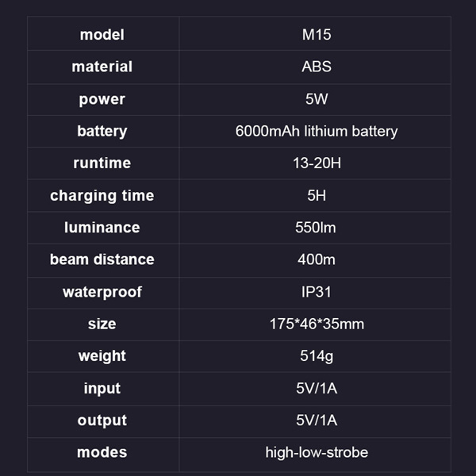476x476 pixels.
Task: Select the 'battery' row label
Action: tap(102, 131)
